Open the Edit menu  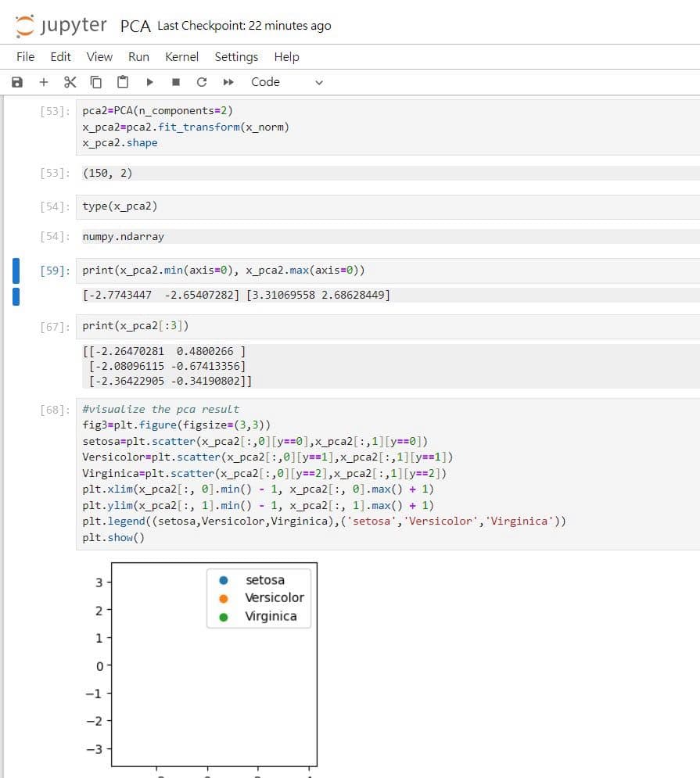click(x=60, y=56)
